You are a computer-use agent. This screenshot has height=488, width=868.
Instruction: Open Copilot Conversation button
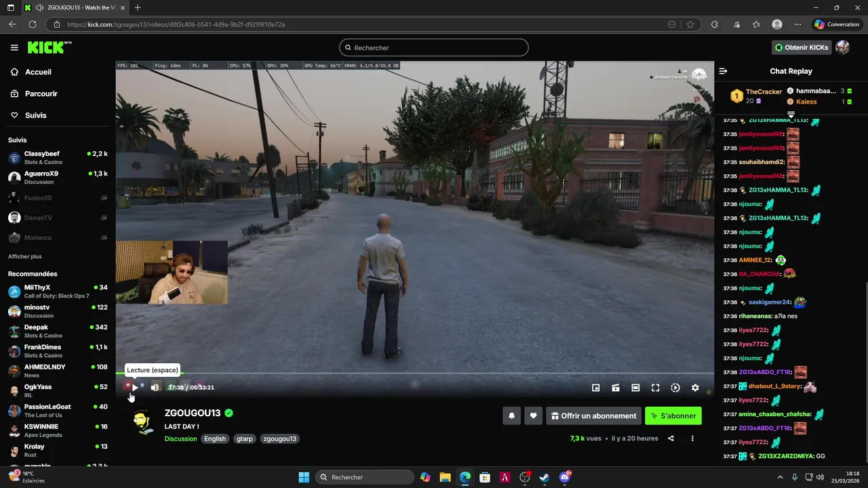837,24
